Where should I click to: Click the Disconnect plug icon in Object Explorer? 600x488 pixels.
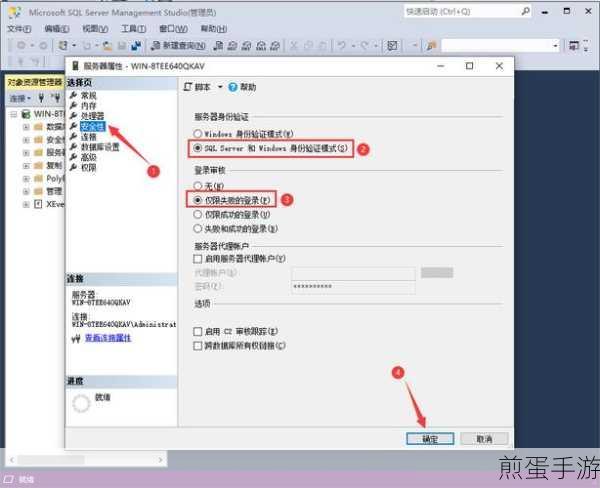[x=56, y=98]
